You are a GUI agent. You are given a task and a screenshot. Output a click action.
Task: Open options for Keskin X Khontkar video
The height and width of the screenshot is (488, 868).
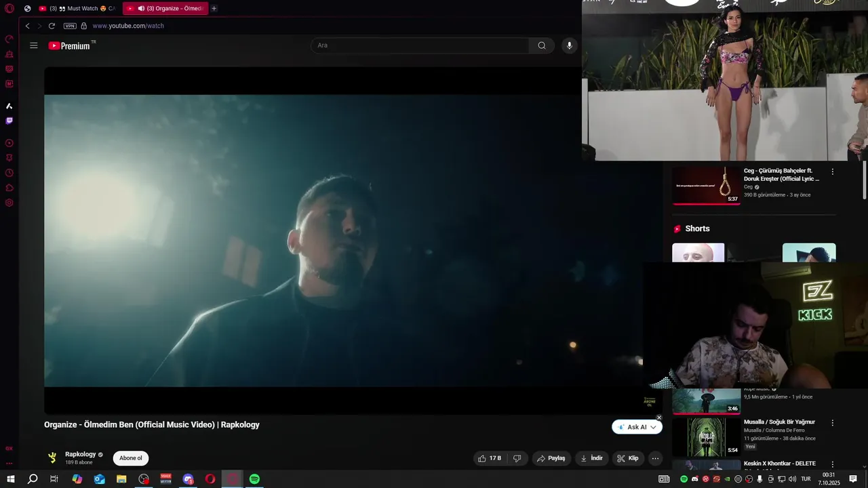pyautogui.click(x=833, y=464)
